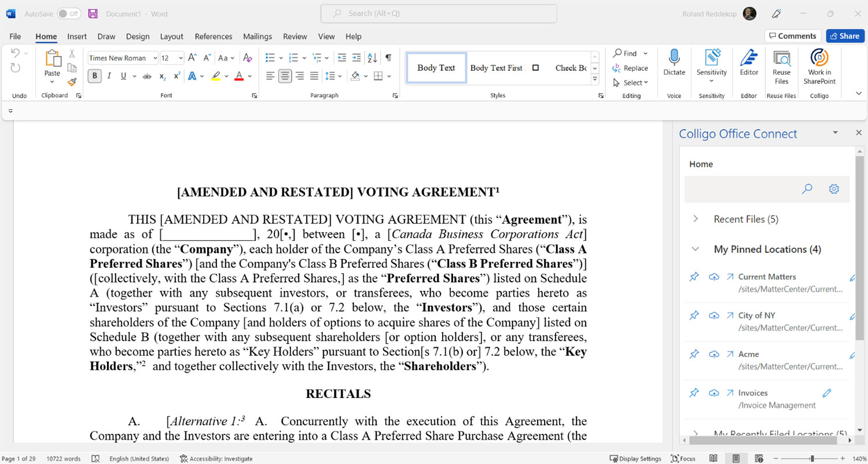The image size is (868, 464).
Task: Click the Copy icon in Clipboard group
Action: point(72,68)
